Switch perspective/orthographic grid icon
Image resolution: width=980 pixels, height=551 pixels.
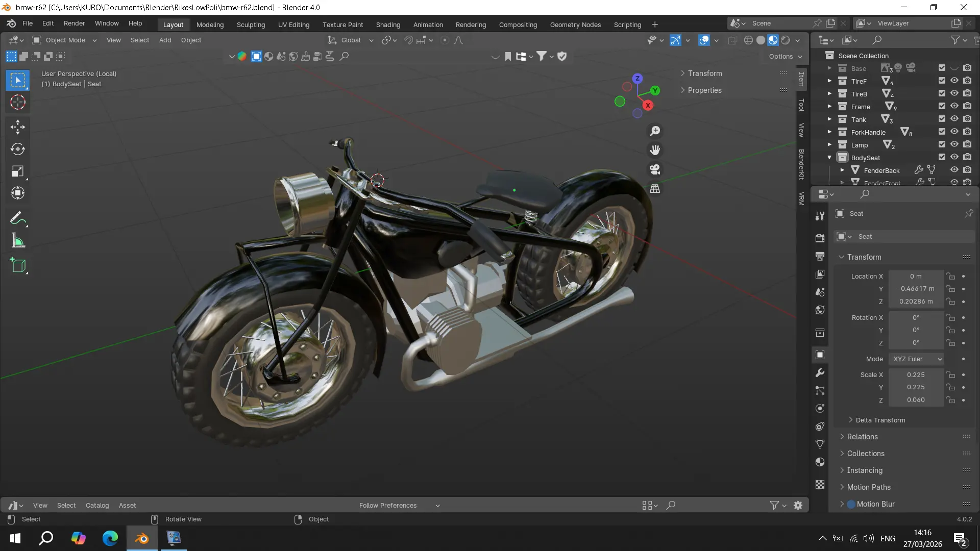(655, 189)
